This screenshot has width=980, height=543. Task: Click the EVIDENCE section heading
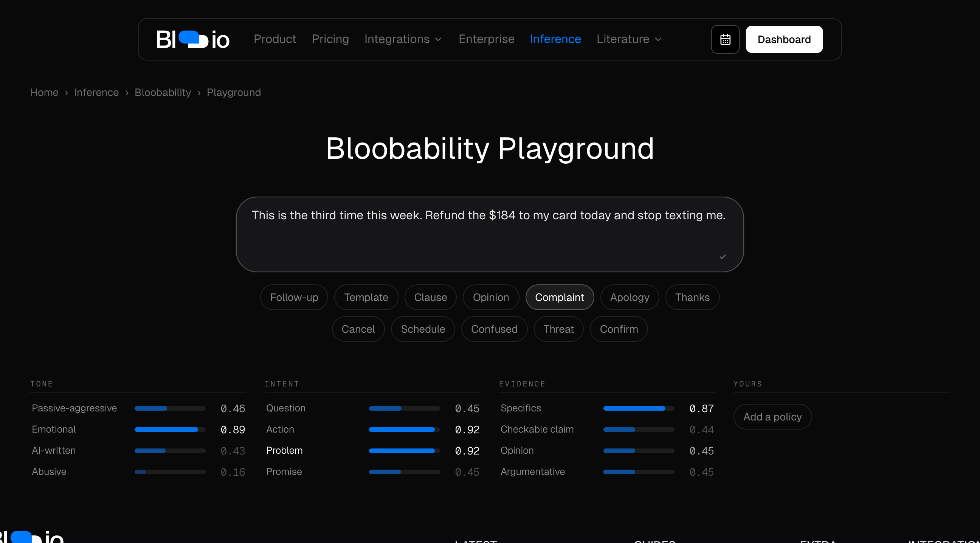(x=522, y=384)
